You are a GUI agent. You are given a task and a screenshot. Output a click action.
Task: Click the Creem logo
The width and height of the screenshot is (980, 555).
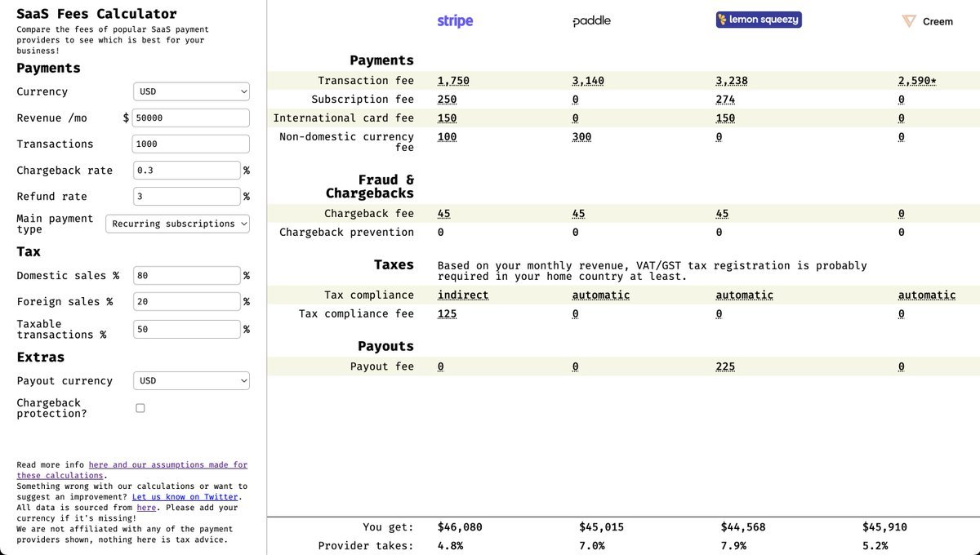[927, 21]
